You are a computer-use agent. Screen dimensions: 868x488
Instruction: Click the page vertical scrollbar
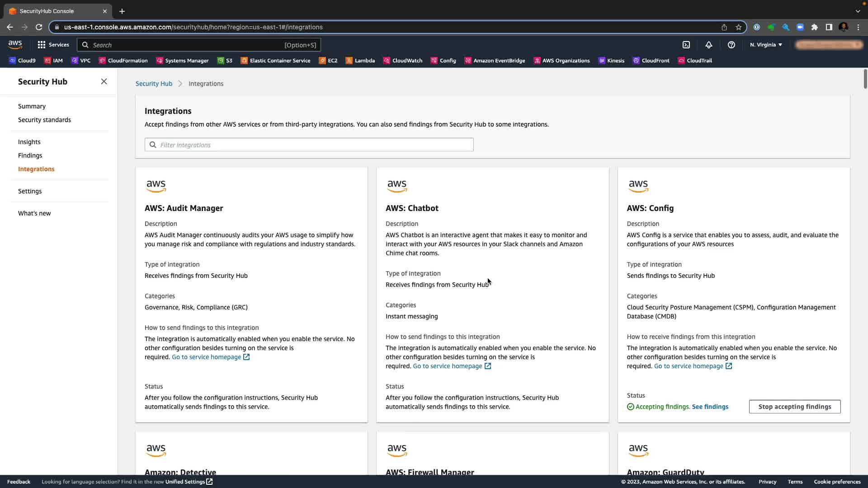coord(865,79)
